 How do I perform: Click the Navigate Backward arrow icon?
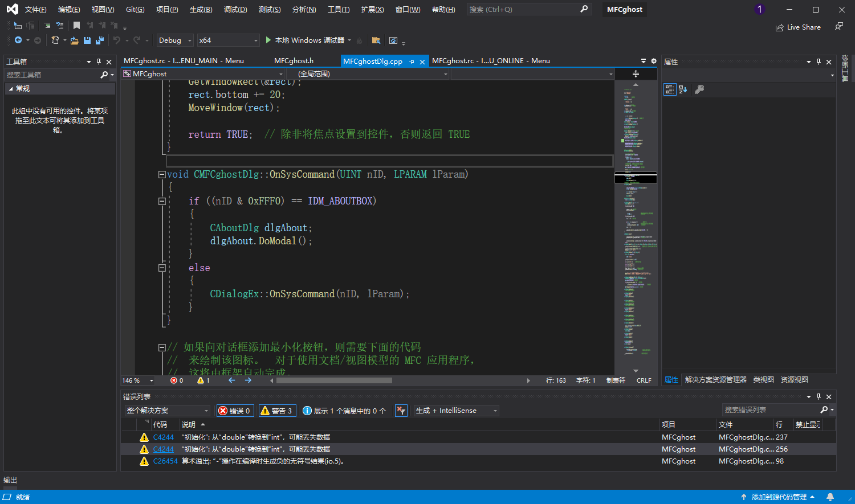(18, 40)
